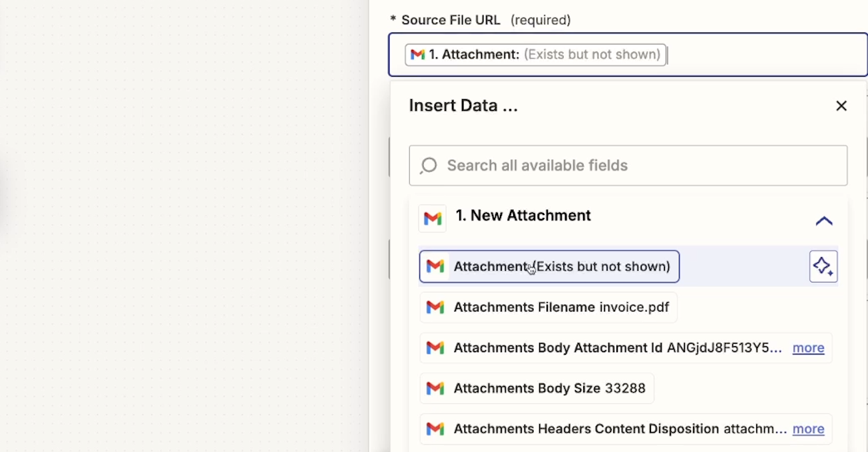Viewport: 868px width, 452px height.
Task: Click Gmail icon on Attachments Filename row
Action: tap(435, 307)
